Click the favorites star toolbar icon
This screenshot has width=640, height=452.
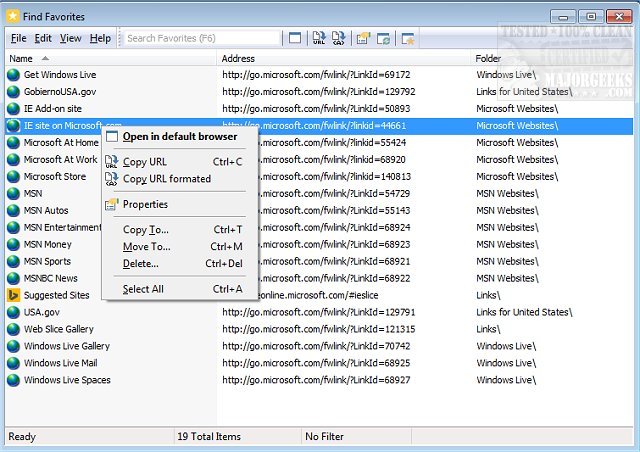(408, 38)
